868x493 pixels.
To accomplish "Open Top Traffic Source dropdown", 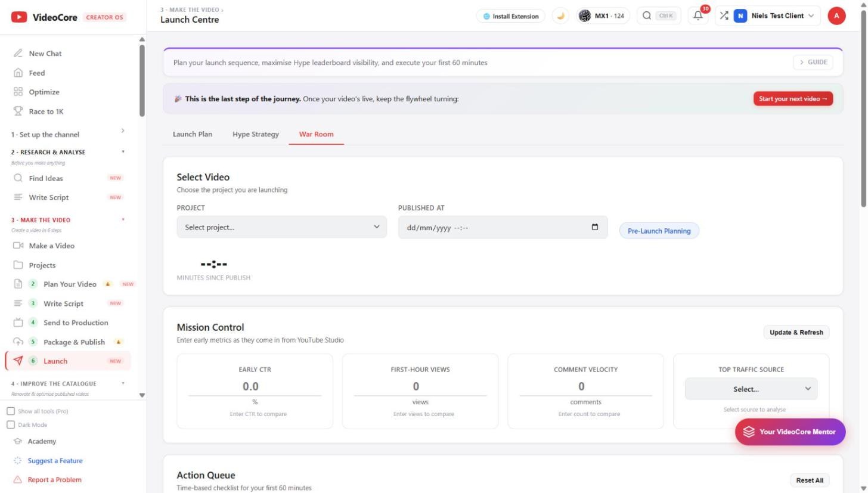I will click(751, 389).
